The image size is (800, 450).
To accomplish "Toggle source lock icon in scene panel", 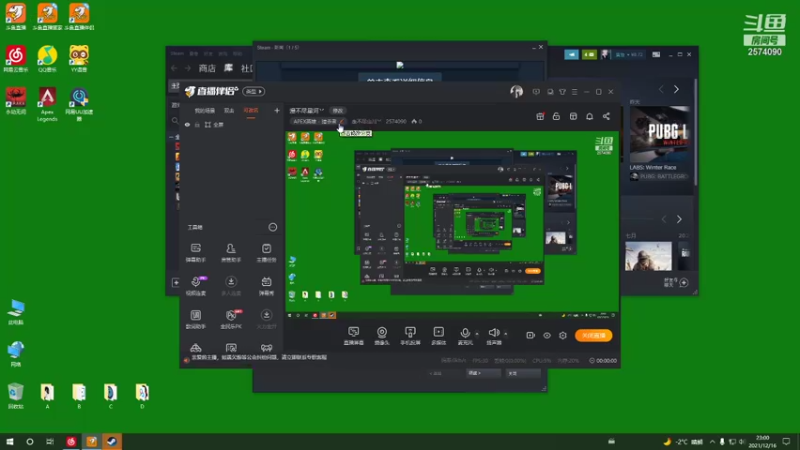I will [197, 124].
